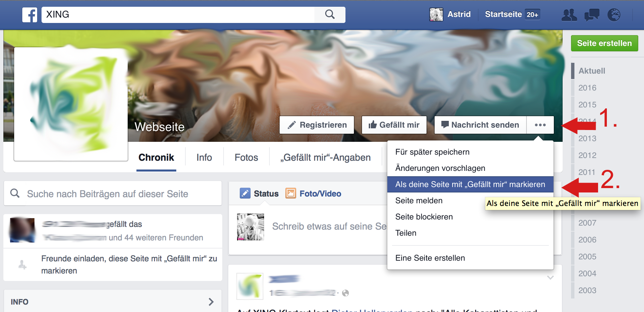
Task: Select Für später speichern menu entry
Action: (470, 152)
